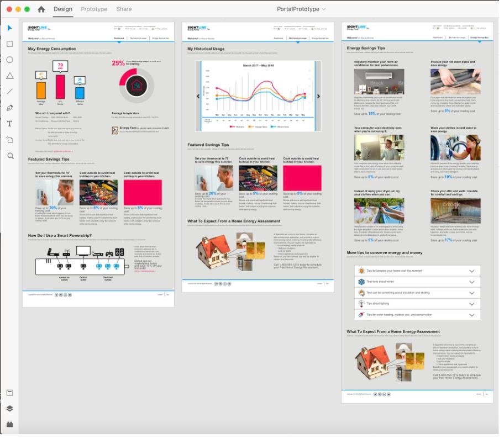Select Sightline logo on first artboard
The width and height of the screenshot is (504, 439).
coord(39,28)
